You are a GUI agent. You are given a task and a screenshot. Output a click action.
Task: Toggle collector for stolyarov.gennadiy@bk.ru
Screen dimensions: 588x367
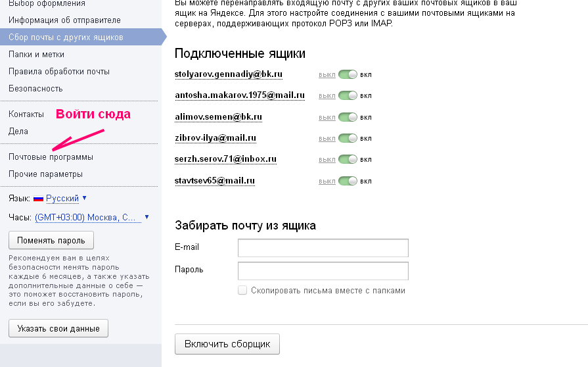click(x=348, y=75)
